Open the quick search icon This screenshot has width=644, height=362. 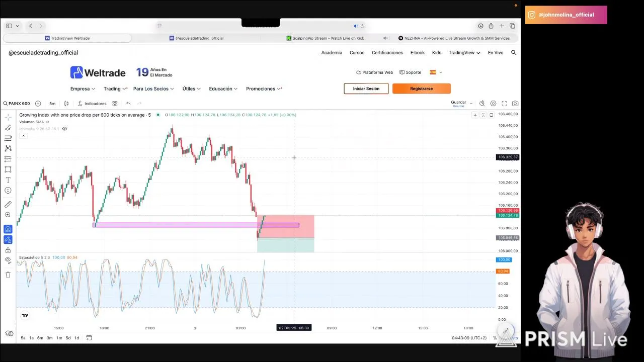click(x=482, y=104)
